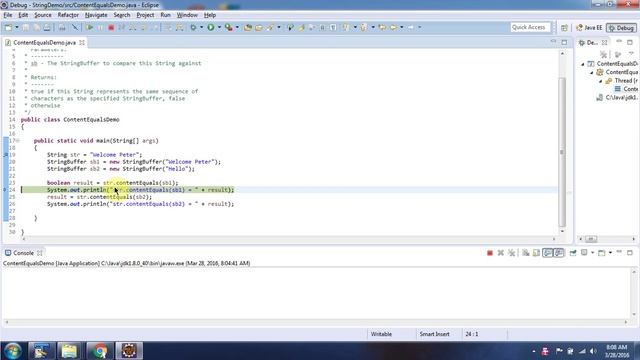Select the Console view tab
This screenshot has height=360, width=640.
point(23,253)
